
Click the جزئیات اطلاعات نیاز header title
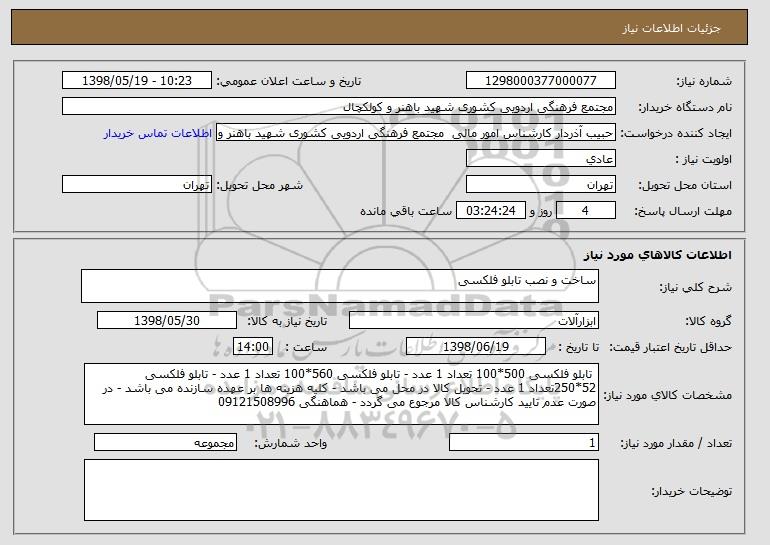point(671,28)
